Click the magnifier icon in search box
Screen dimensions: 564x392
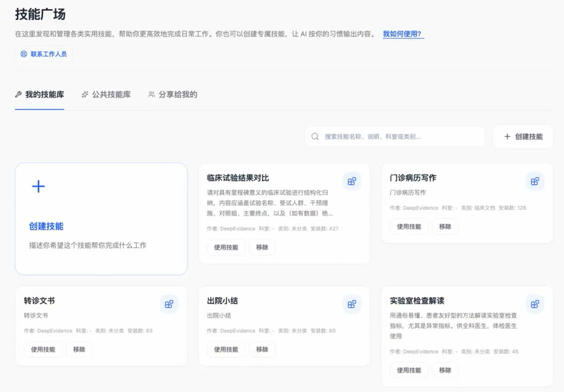[315, 137]
